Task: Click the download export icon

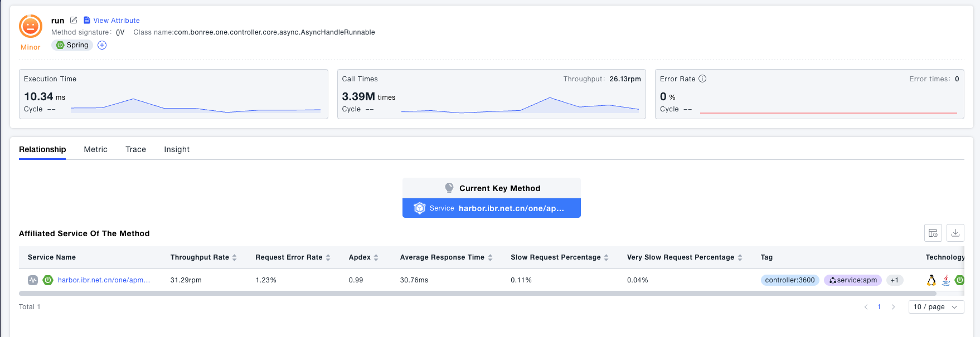Action: (x=955, y=233)
